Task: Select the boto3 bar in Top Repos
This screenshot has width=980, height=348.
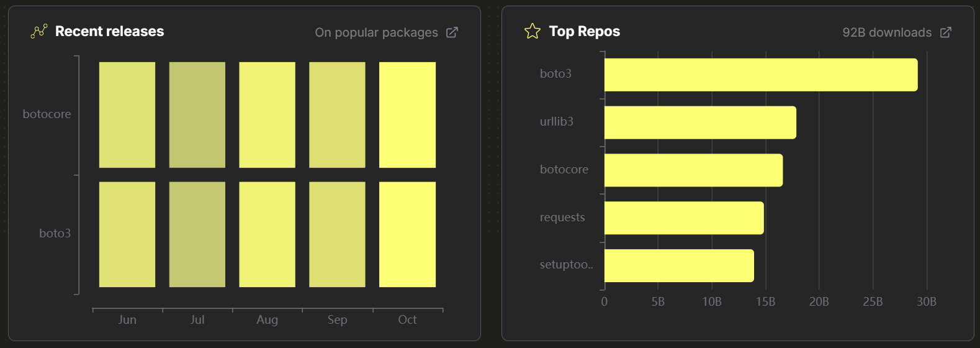Action: click(760, 75)
